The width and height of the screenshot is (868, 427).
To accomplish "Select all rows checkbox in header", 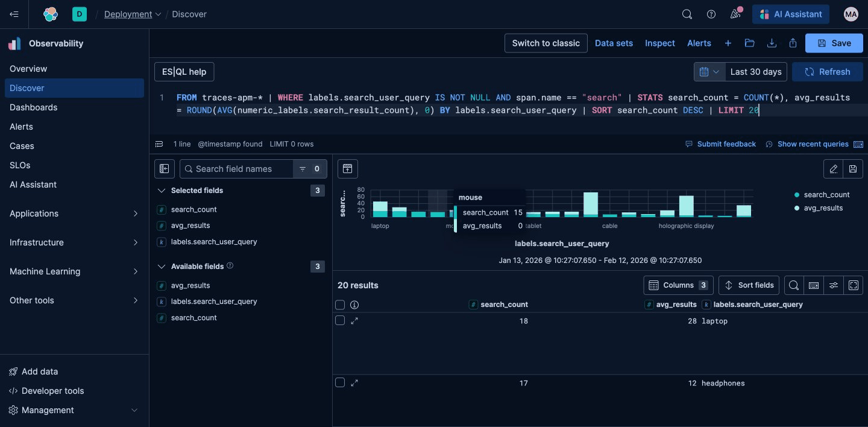I will 340,305.
